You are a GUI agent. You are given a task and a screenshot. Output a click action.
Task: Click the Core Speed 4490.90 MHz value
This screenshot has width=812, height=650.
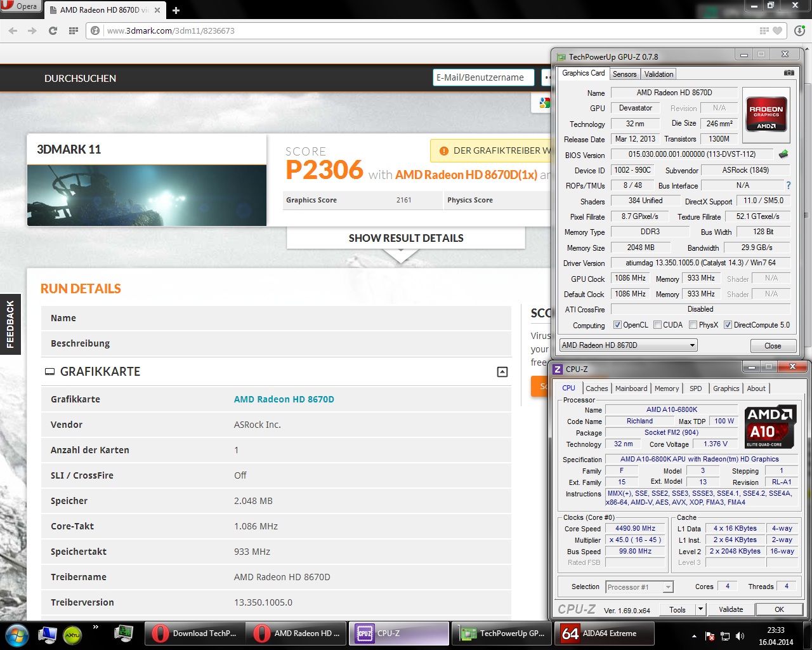click(x=635, y=528)
